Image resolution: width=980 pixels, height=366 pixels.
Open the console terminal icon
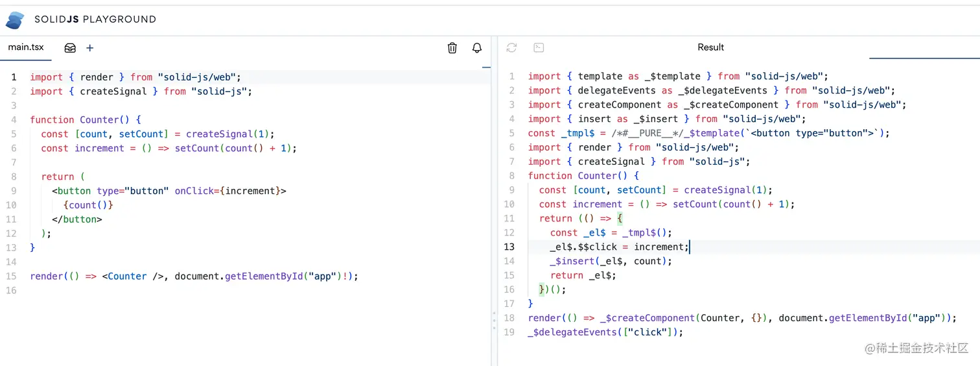pos(539,47)
